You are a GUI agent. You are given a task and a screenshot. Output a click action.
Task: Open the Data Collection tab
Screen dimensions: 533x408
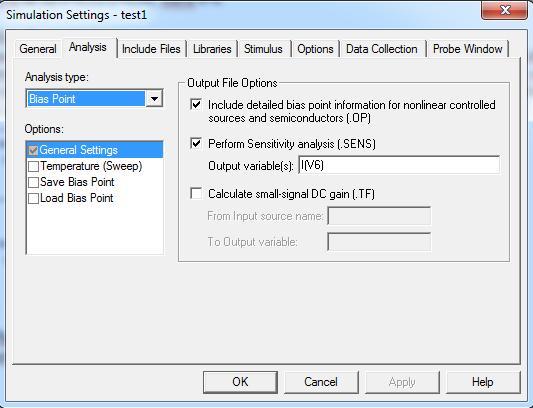[382, 49]
